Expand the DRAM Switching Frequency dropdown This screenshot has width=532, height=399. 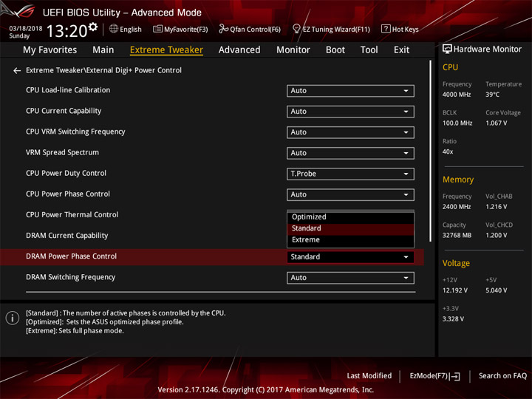(x=350, y=278)
